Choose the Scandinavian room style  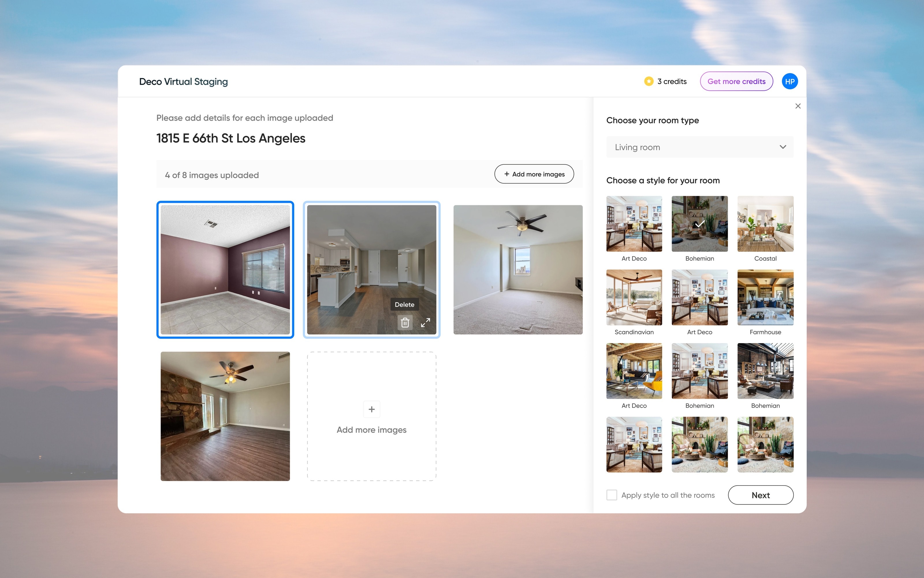(634, 297)
